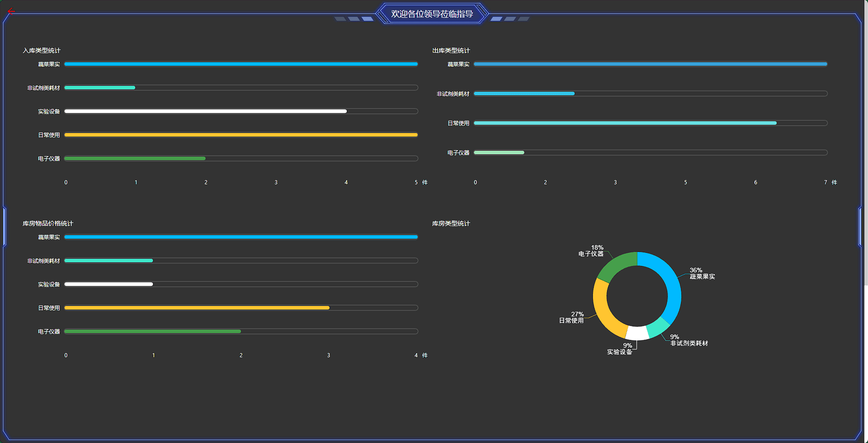Click the 入库类型统计 chart title
The width and height of the screenshot is (868, 443).
(x=42, y=50)
